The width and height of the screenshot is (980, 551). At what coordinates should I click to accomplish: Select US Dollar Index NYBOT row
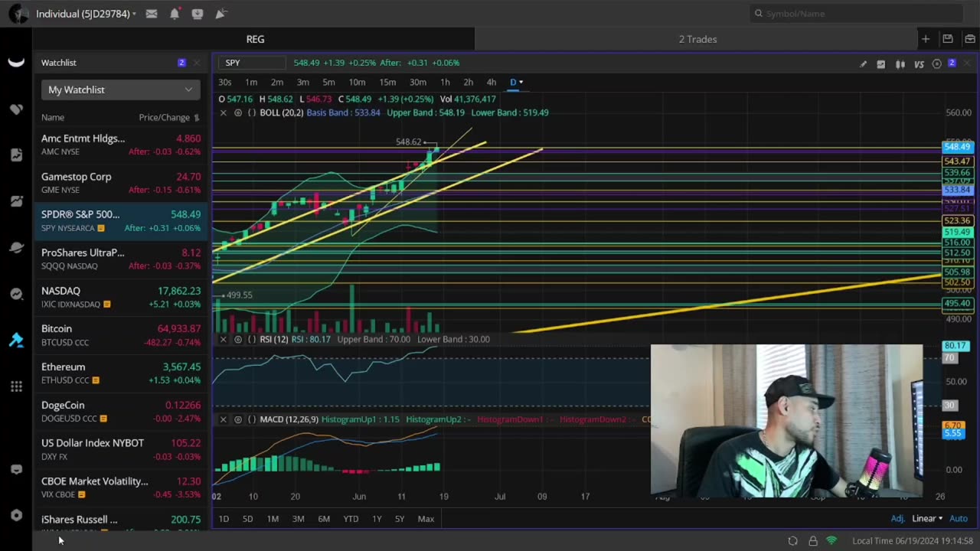[x=121, y=449]
